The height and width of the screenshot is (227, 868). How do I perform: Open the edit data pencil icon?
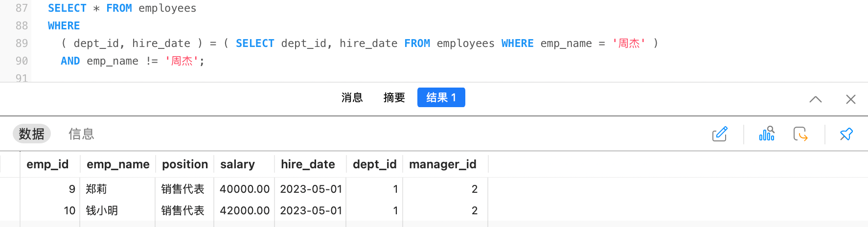click(720, 134)
